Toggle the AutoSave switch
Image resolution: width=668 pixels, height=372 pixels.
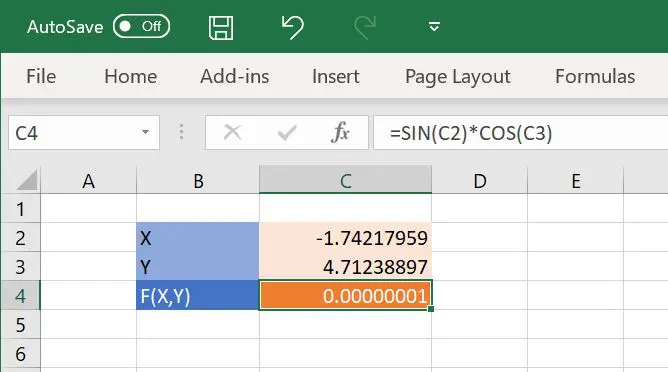click(141, 26)
